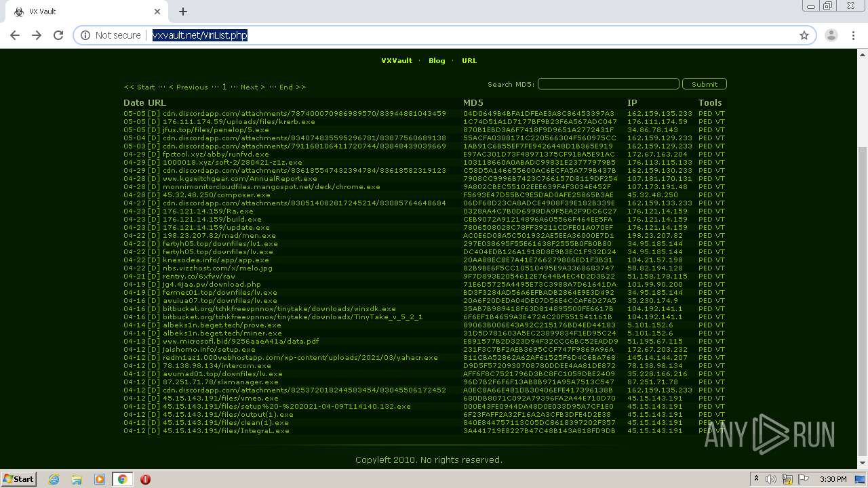Open the VXVault navigation link
The height and width of the screenshot is (488, 868).
click(397, 60)
